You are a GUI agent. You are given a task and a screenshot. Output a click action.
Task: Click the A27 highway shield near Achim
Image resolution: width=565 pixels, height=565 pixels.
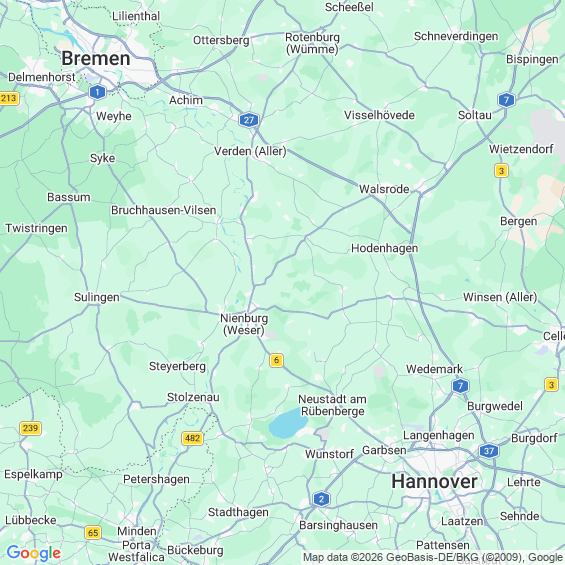(x=249, y=120)
